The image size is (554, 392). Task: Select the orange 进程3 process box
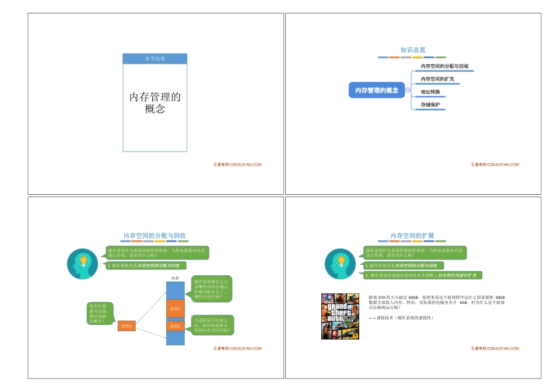click(127, 326)
